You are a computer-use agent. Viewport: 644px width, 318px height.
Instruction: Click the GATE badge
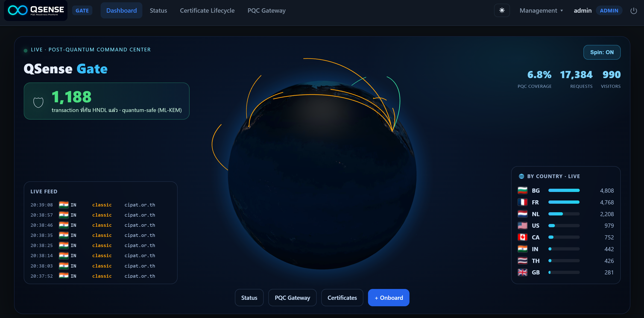tap(82, 11)
